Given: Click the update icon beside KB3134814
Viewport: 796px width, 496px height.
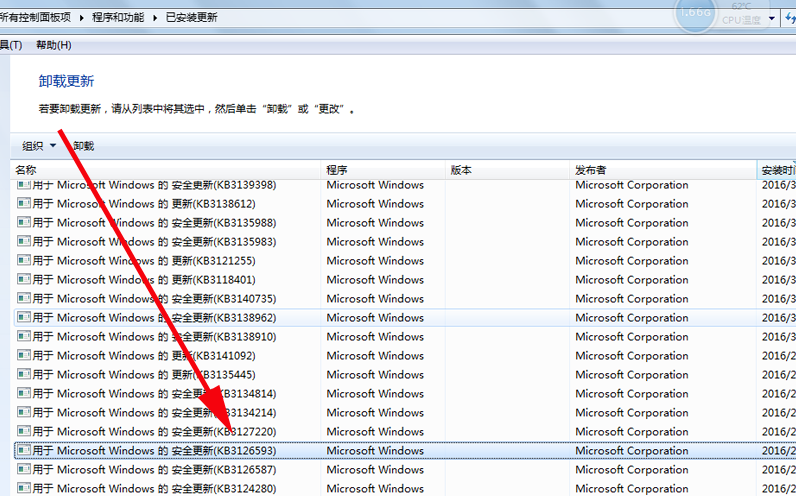Looking at the screenshot, I should click(24, 393).
